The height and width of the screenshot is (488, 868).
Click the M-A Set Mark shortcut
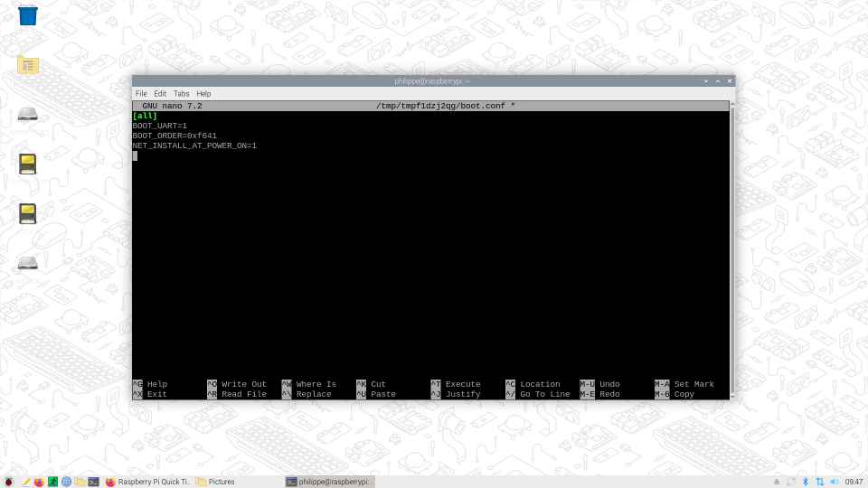[x=684, y=384]
